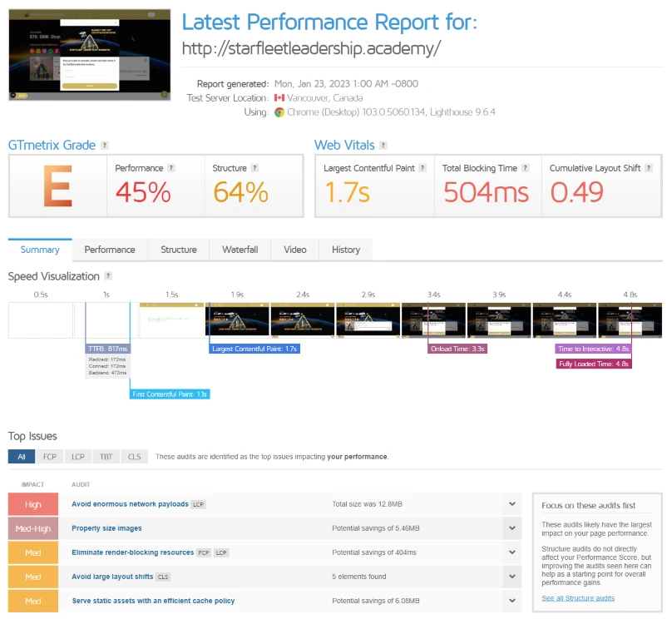Screen dimensions: 672x639
Task: Click the High impact badge
Action: coord(33,504)
